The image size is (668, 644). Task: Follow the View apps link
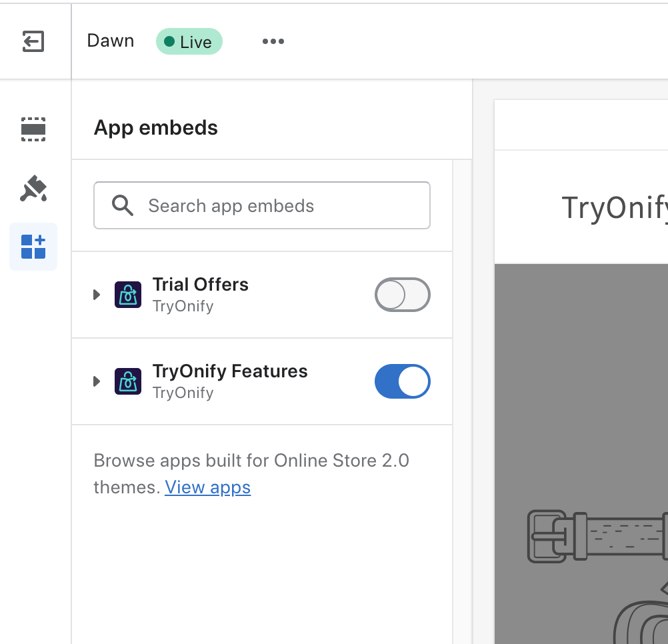(207, 487)
